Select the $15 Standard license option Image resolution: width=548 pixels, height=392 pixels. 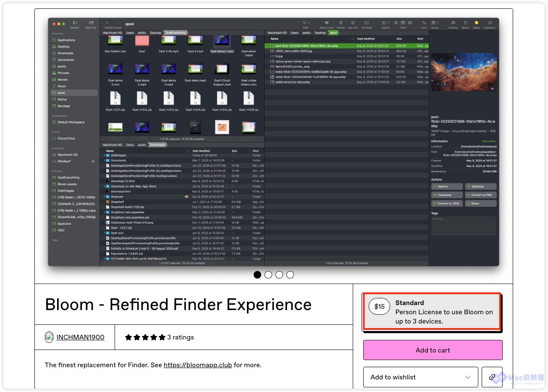[432, 311]
